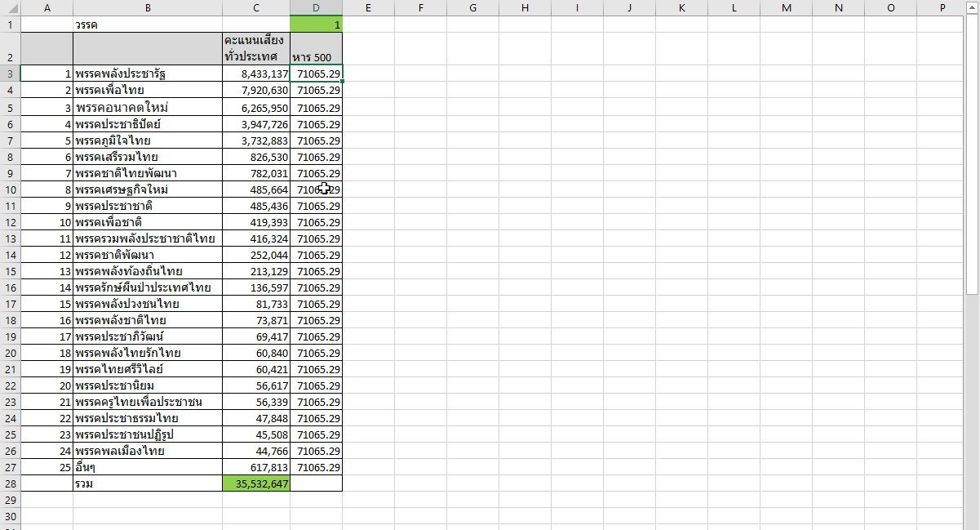The height and width of the screenshot is (530, 980).
Task: Select the วรรค cell in row 1
Action: pyautogui.click(x=148, y=24)
